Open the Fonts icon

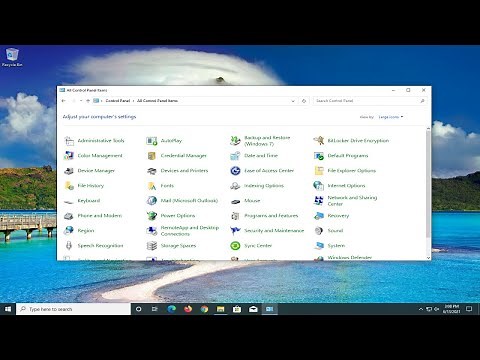click(x=152, y=186)
